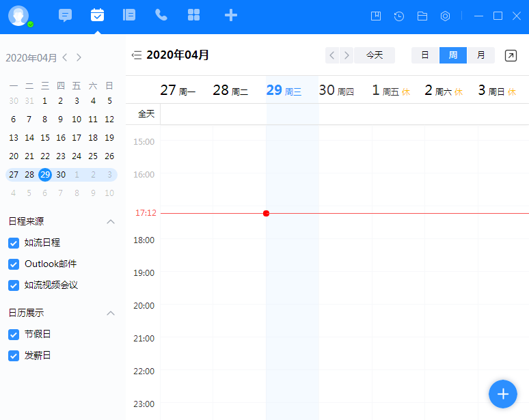
Task: Uncheck the Outlook邮件 checkbox
Action: click(x=14, y=264)
